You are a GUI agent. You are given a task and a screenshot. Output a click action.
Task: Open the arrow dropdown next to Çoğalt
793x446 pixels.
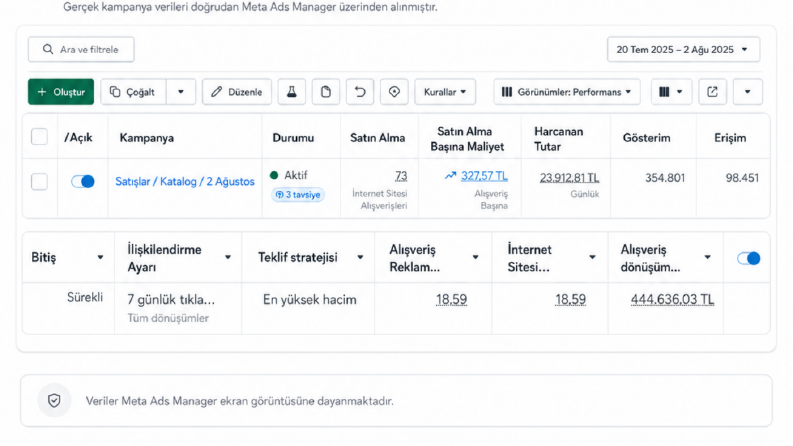181,92
